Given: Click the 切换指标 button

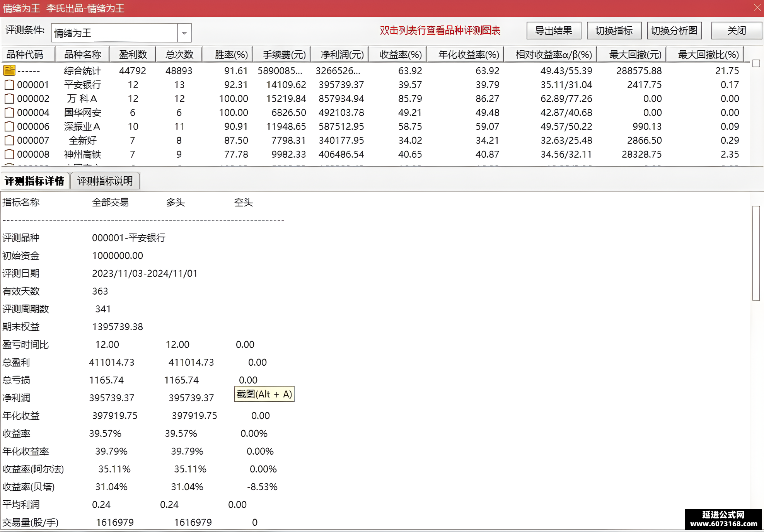Looking at the screenshot, I should coord(614,31).
